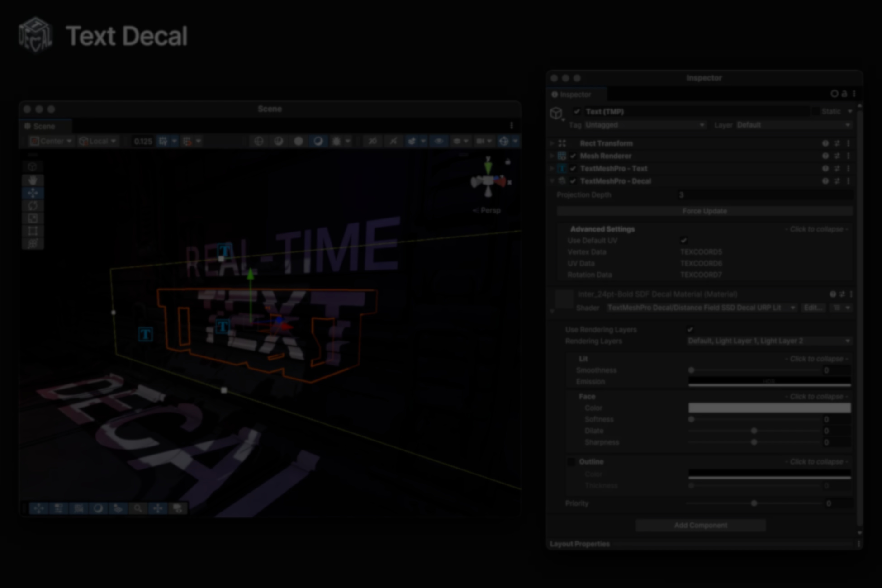This screenshot has height=588, width=882.
Task: Select the Rect transform tool
Action: [x=33, y=231]
